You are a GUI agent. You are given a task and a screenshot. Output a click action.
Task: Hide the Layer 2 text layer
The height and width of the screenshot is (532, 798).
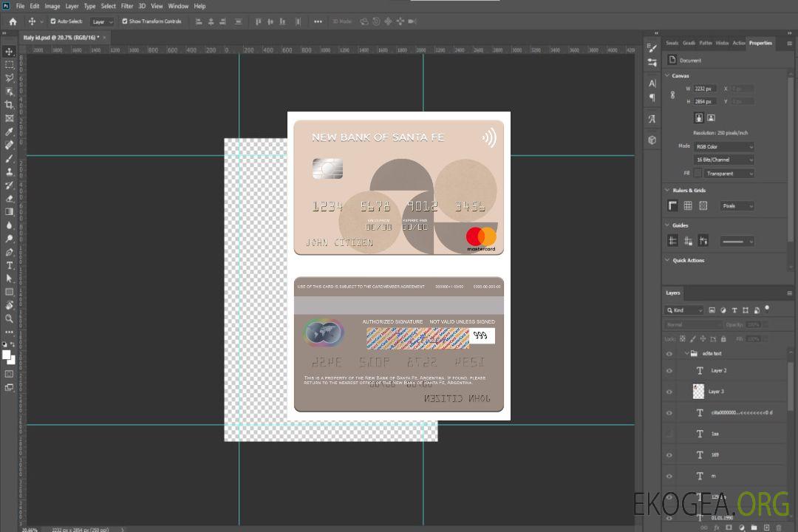click(x=669, y=371)
